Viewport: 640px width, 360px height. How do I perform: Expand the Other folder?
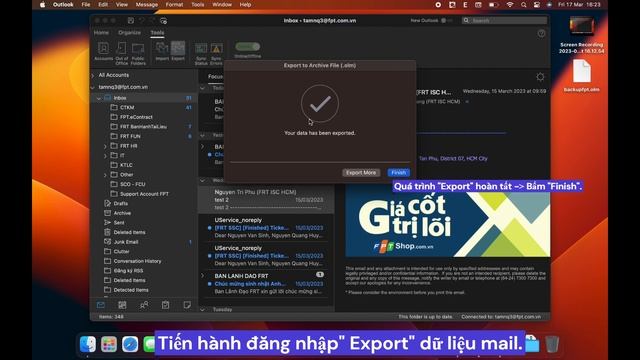click(x=105, y=175)
